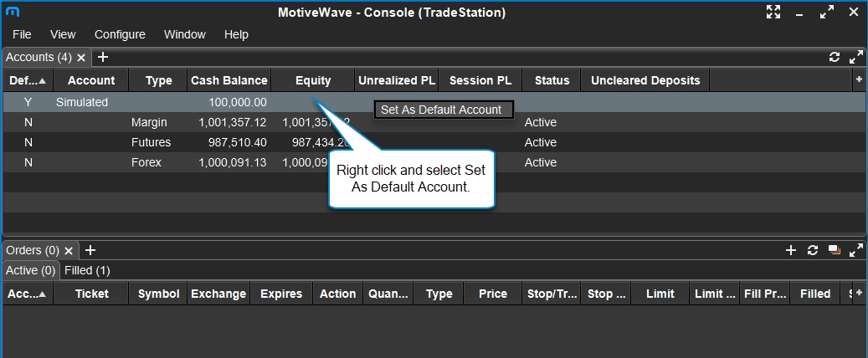Open the File menu
This screenshot has height=358, width=868.
tap(22, 34)
